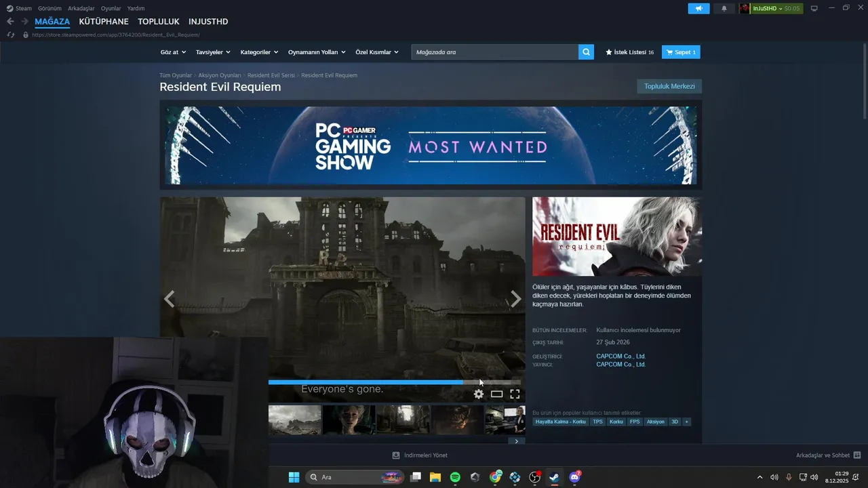This screenshot has width=868, height=488.
Task: Switch the video to theater mode
Action: point(497,394)
